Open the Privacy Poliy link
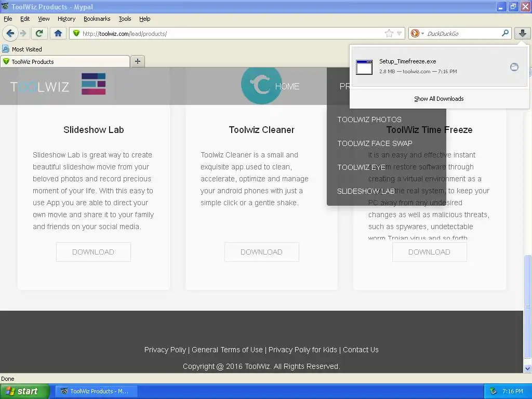The image size is (532, 399). 165,350
